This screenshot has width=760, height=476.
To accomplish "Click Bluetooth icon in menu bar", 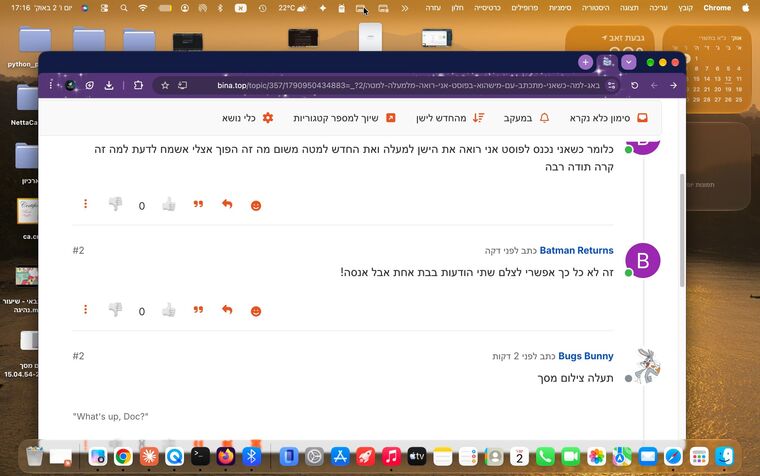I will click(220, 8).
